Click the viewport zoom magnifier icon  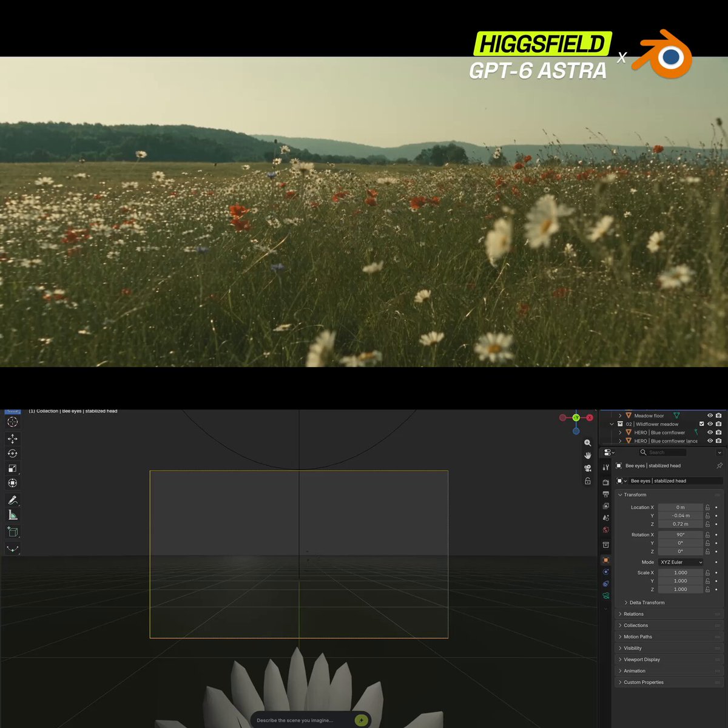(x=587, y=443)
